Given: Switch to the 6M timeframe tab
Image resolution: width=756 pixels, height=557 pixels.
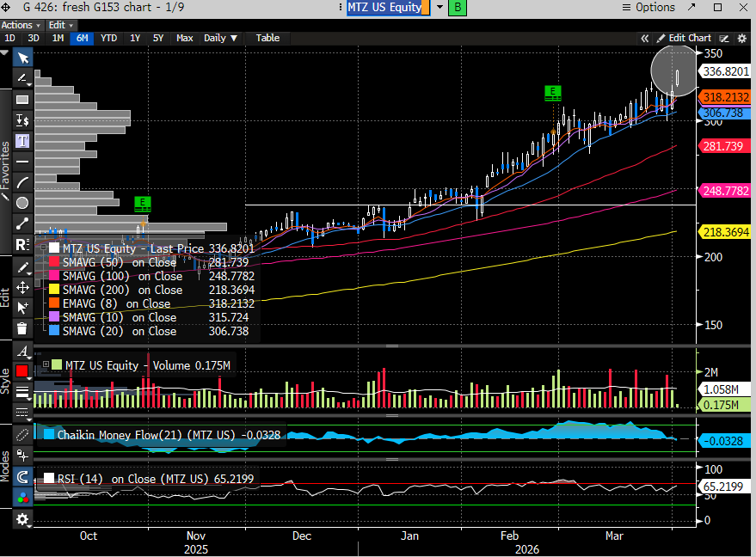Looking at the screenshot, I should click(82, 38).
